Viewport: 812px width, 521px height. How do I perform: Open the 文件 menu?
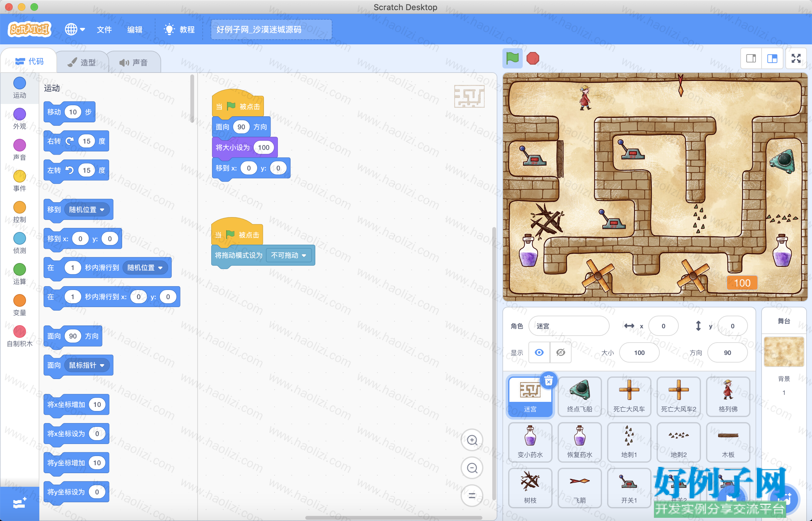click(x=104, y=29)
